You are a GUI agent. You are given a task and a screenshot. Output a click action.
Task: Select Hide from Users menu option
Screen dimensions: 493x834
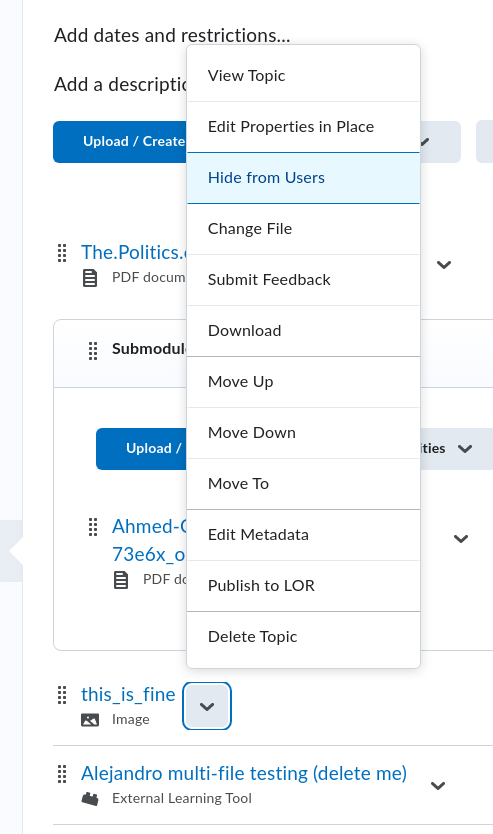(x=304, y=178)
